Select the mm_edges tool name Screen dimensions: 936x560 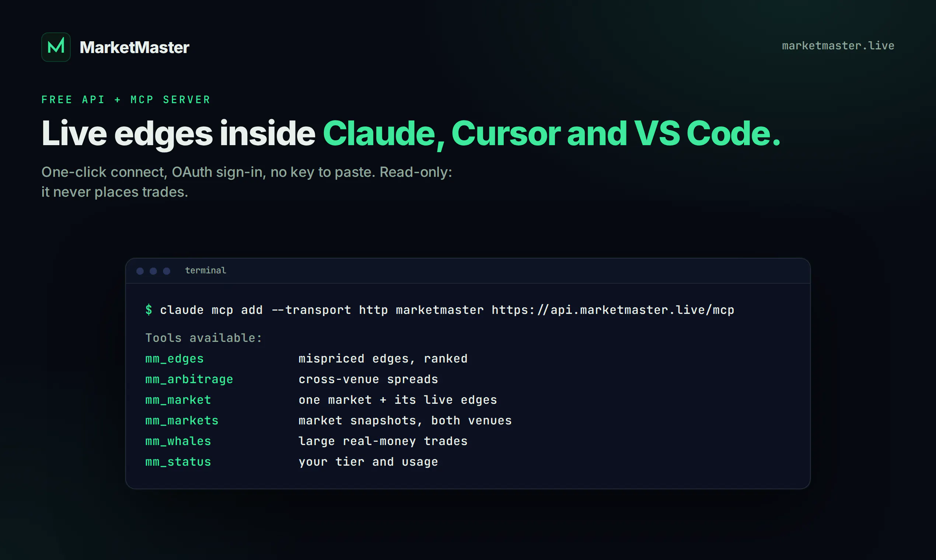tap(174, 359)
